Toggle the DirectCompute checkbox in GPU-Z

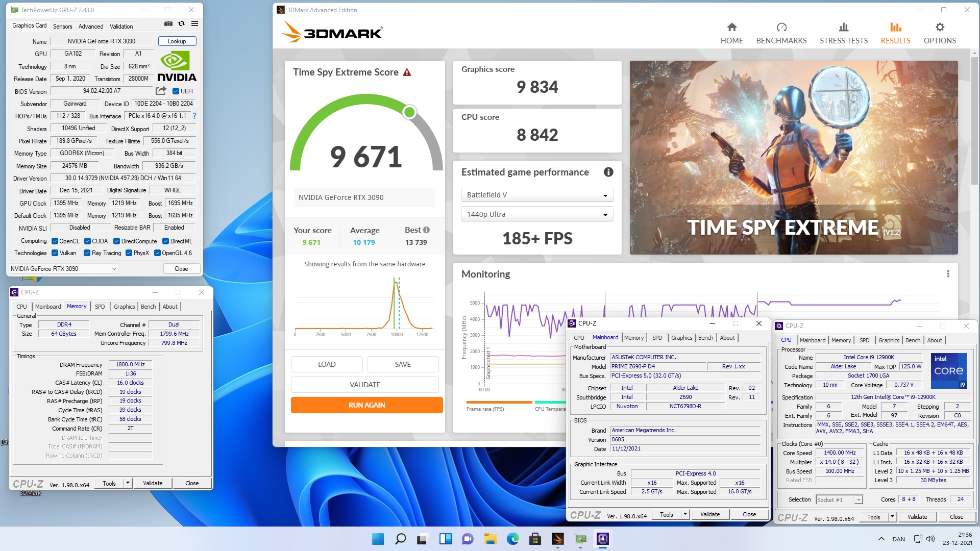(116, 241)
